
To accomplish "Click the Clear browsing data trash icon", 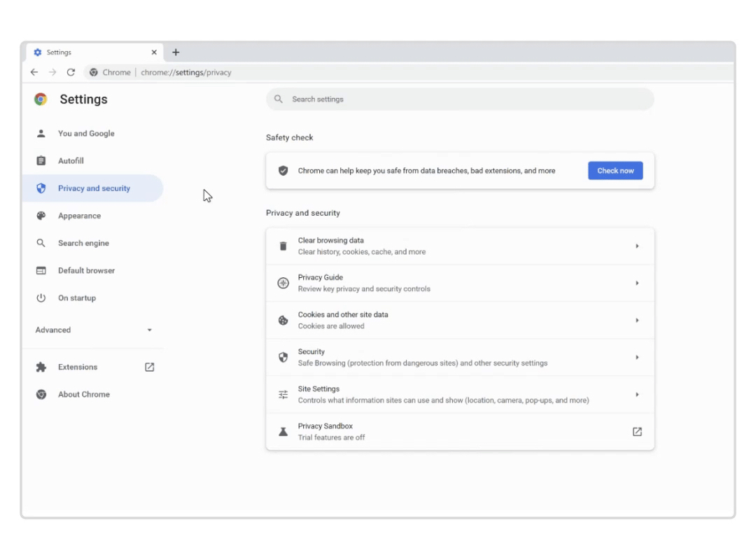I will click(283, 246).
